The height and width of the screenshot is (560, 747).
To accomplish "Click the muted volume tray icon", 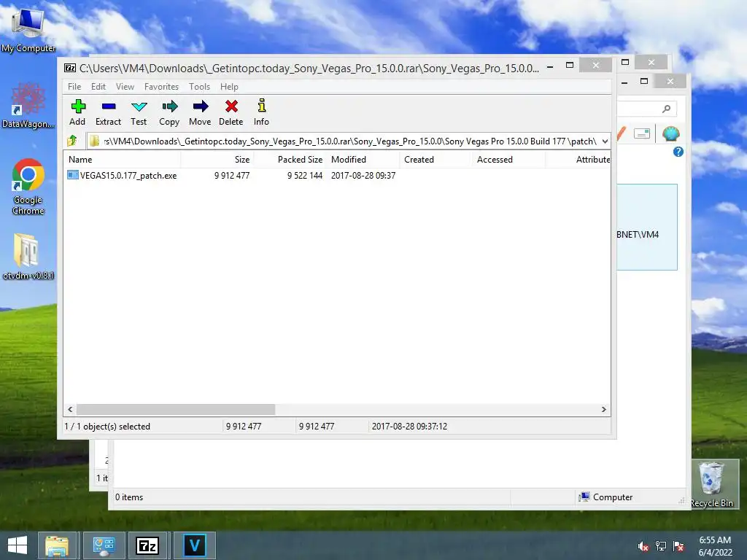I will [643, 546].
